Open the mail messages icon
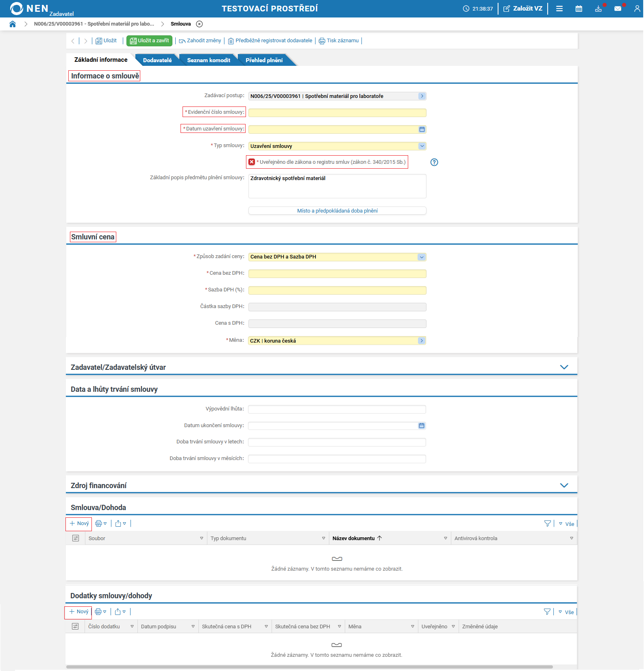 618,9
